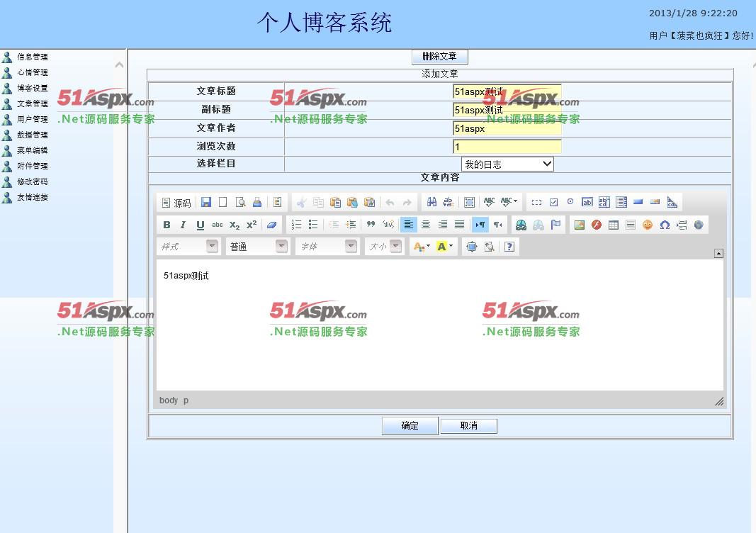Insert a bulleted list

pos(313,225)
